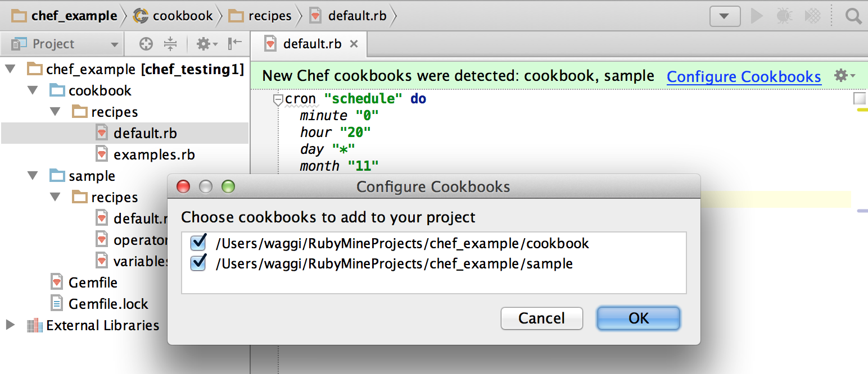Screen dimensions: 868x374
Task: Open notification bar gear icon
Action: click(844, 75)
